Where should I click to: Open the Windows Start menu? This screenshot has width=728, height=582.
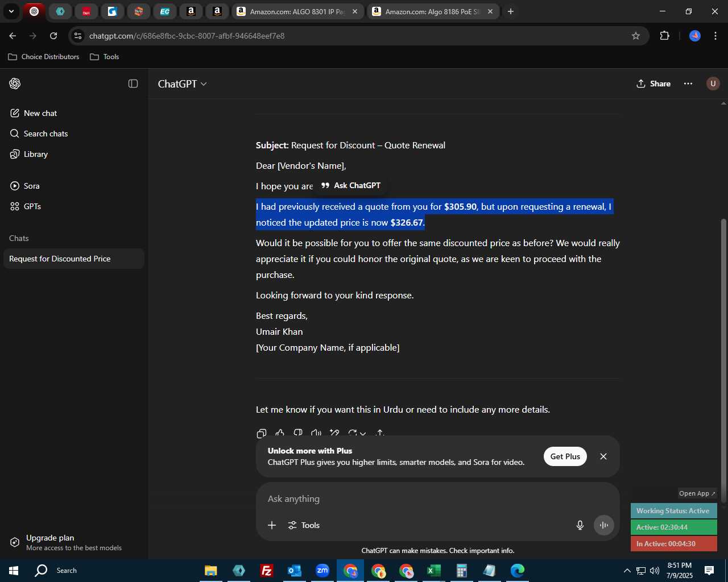pyautogui.click(x=14, y=571)
